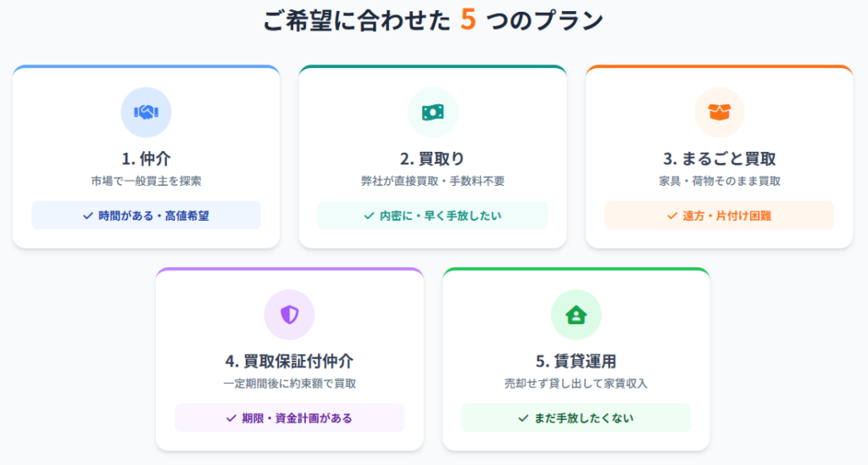The width and height of the screenshot is (868, 465).
Task: Open the 1. 仲介 plan title
Action: point(146,159)
